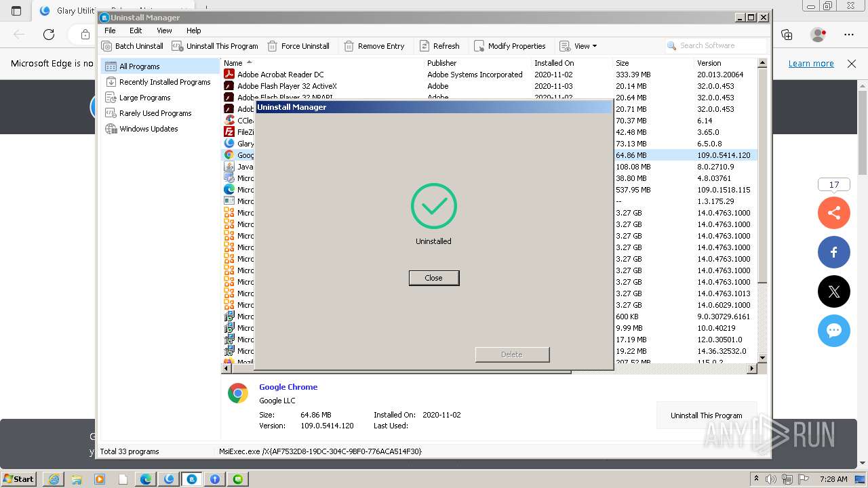Sort list by Publisher column header
This screenshot has width=868, height=488.
tap(477, 63)
